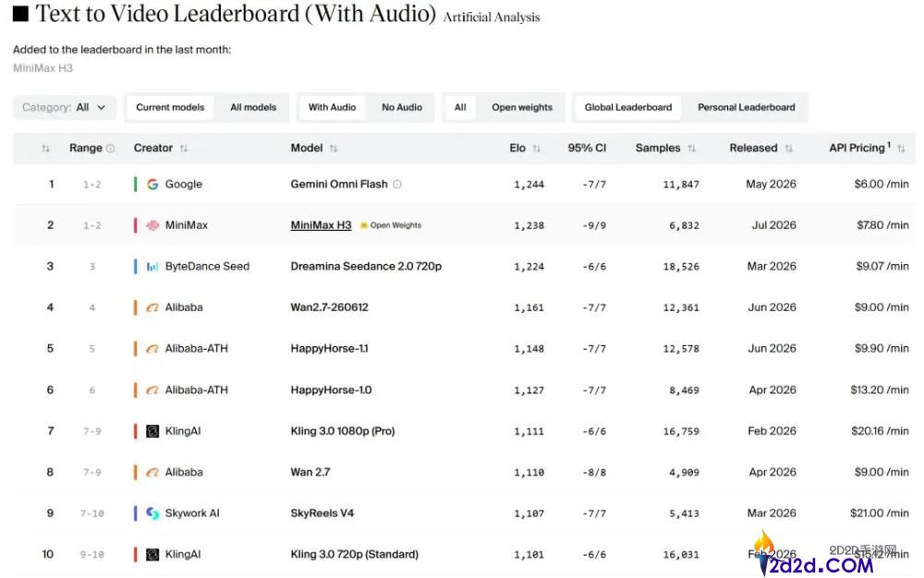Viewport: 924px width, 578px height.
Task: Click ByteDance Seed creator name
Action: tap(207, 267)
